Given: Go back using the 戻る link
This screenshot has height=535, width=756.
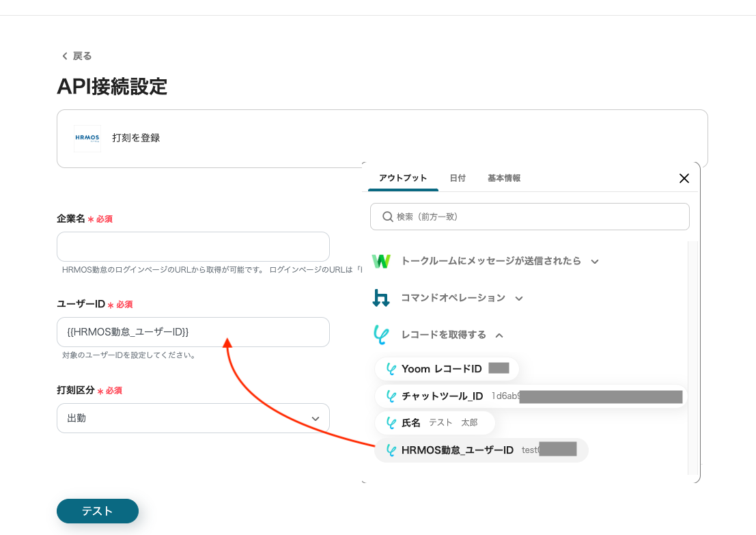Looking at the screenshot, I should coord(76,56).
